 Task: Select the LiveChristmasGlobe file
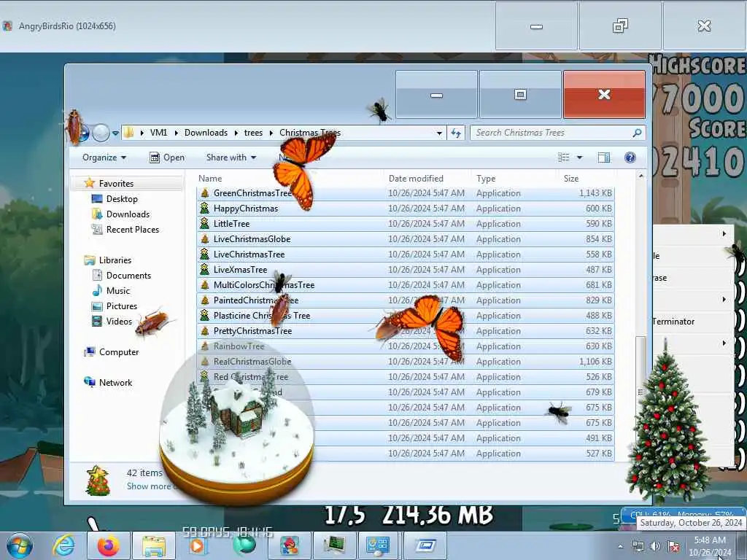pos(406,239)
